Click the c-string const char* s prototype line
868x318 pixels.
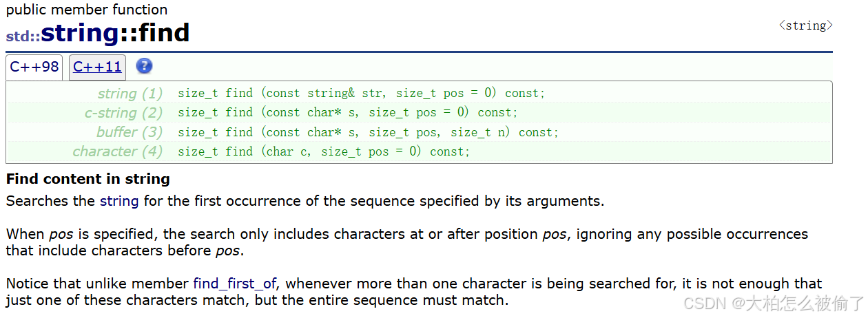click(x=347, y=112)
